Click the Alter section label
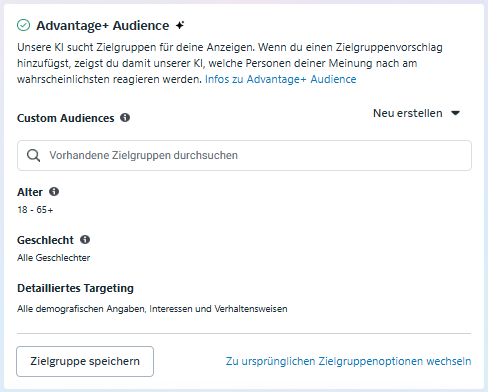Viewport: 488px width, 392px height. click(30, 192)
